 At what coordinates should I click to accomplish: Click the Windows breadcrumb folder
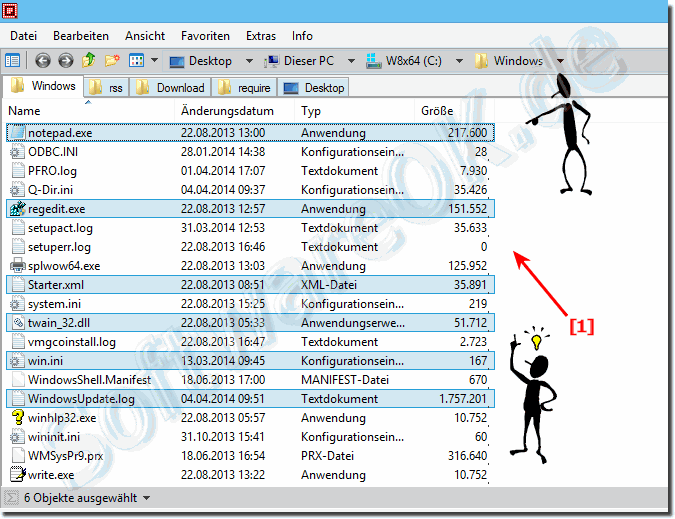pyautogui.click(x=509, y=61)
